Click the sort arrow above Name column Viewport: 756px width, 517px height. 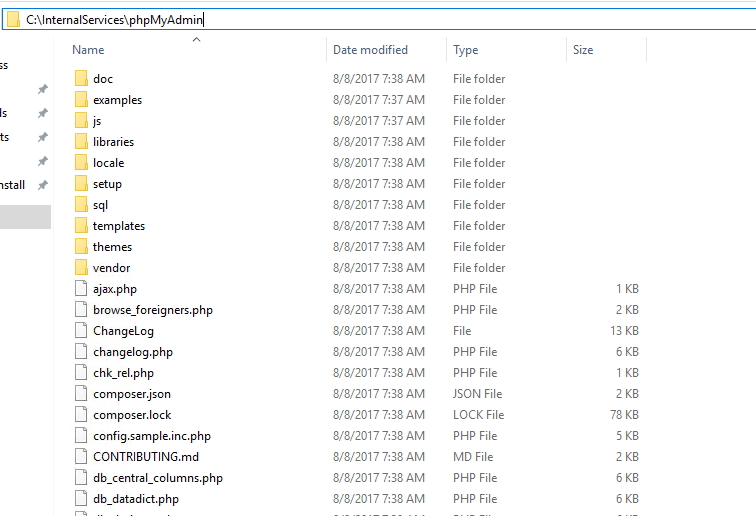pyautogui.click(x=196, y=40)
